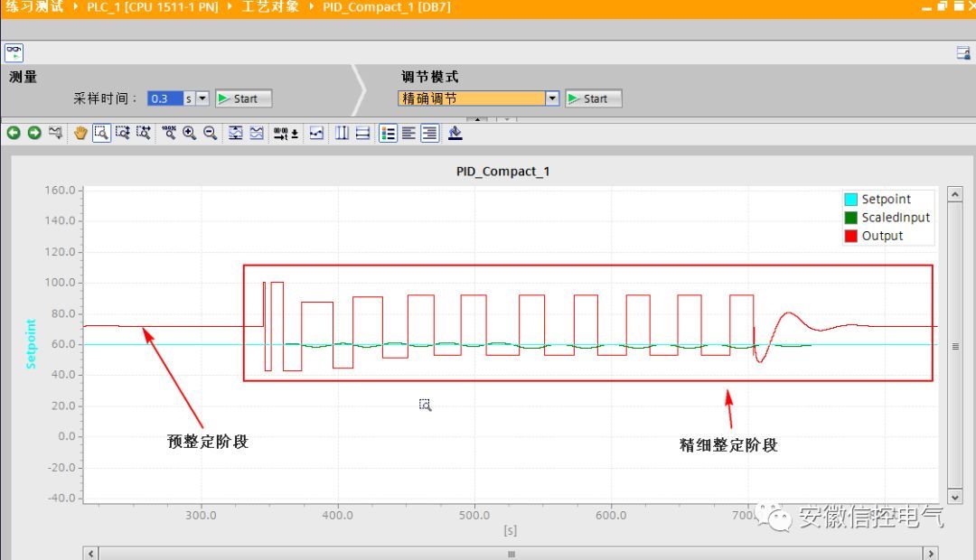Show horizontal measurement cursors

pos(362,133)
